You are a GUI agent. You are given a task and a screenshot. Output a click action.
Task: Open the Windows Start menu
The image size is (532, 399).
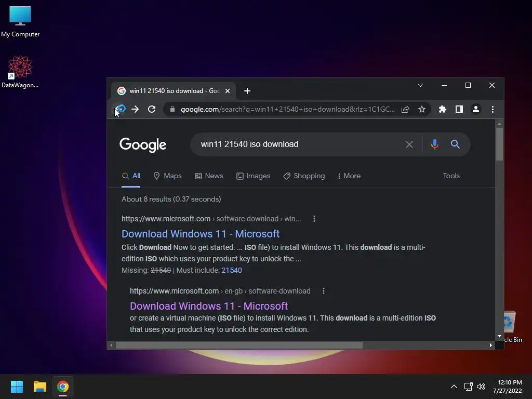[x=17, y=387]
